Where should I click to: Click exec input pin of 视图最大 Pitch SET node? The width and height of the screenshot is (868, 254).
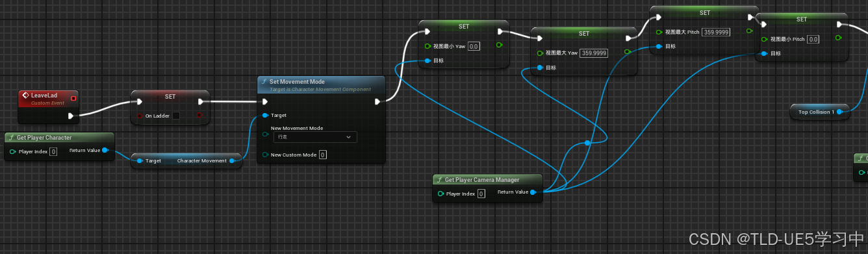(659, 17)
